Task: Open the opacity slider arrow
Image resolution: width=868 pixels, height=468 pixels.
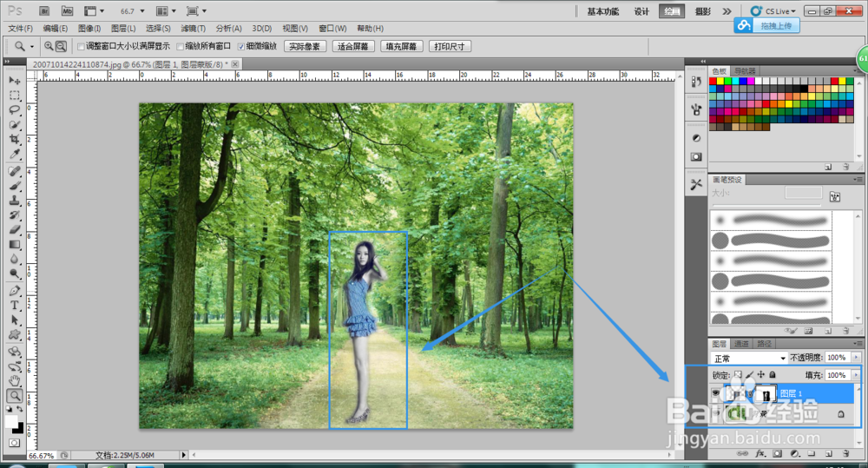Action: tap(856, 358)
